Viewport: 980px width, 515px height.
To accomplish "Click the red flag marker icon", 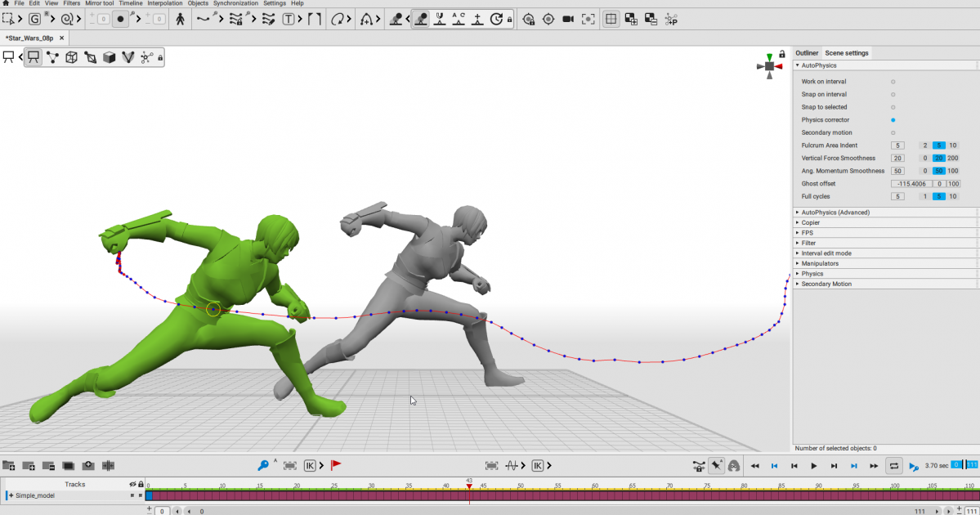I will [336, 465].
